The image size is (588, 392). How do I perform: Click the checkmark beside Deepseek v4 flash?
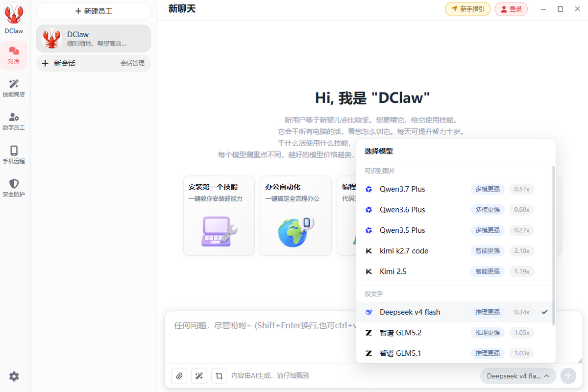click(x=544, y=312)
